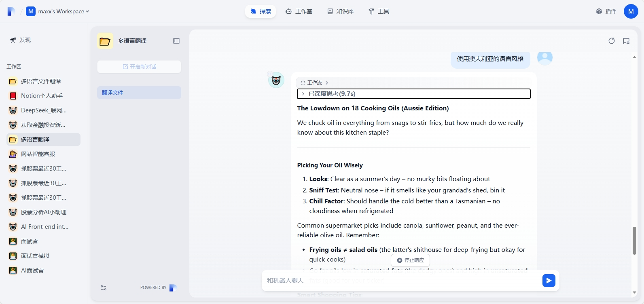Collapse the conversation side panel
644x304 pixels.
[x=176, y=41]
